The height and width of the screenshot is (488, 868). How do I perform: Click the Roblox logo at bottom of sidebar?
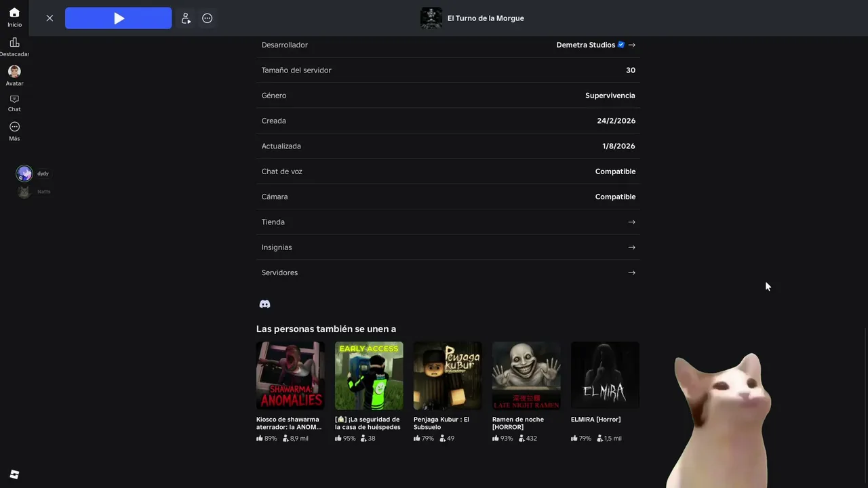tap(14, 474)
